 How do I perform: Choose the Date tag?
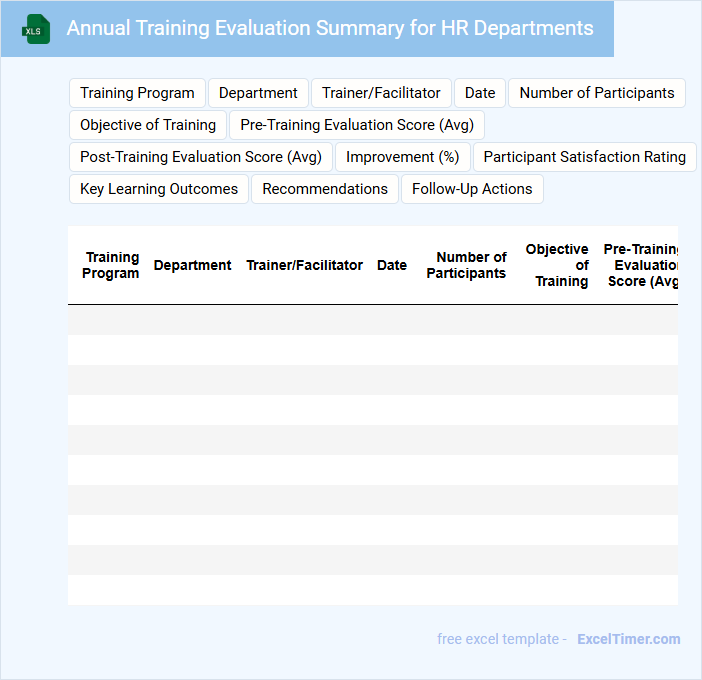coord(480,93)
